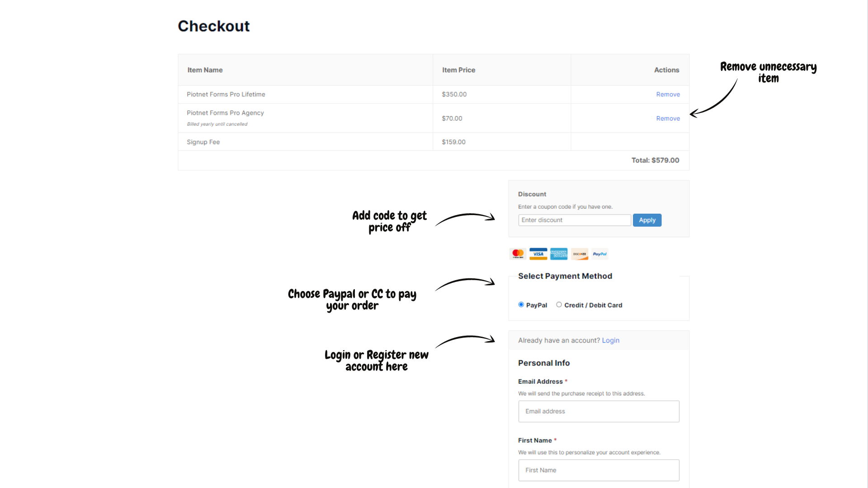Click the Total $579.00 text
Viewport: 868px width, 488px height.
(655, 160)
